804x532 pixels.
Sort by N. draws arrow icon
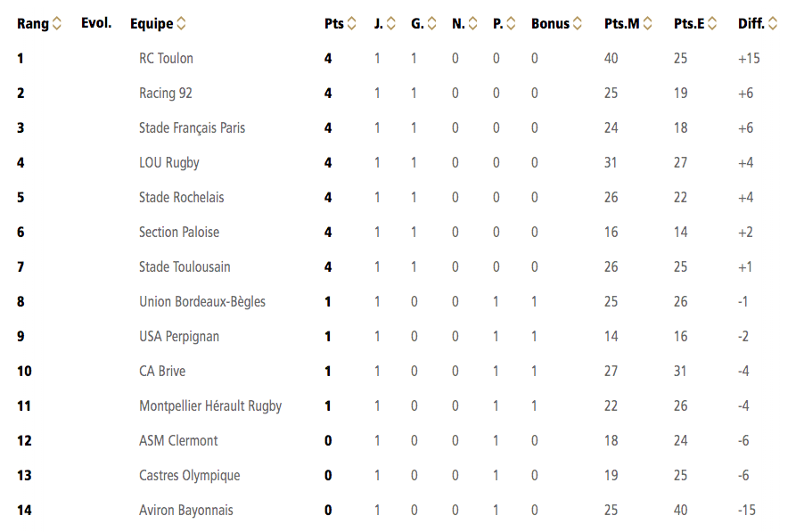(472, 23)
